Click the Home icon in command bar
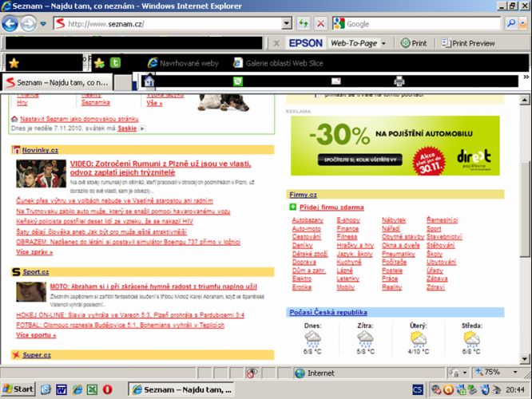 [149, 81]
